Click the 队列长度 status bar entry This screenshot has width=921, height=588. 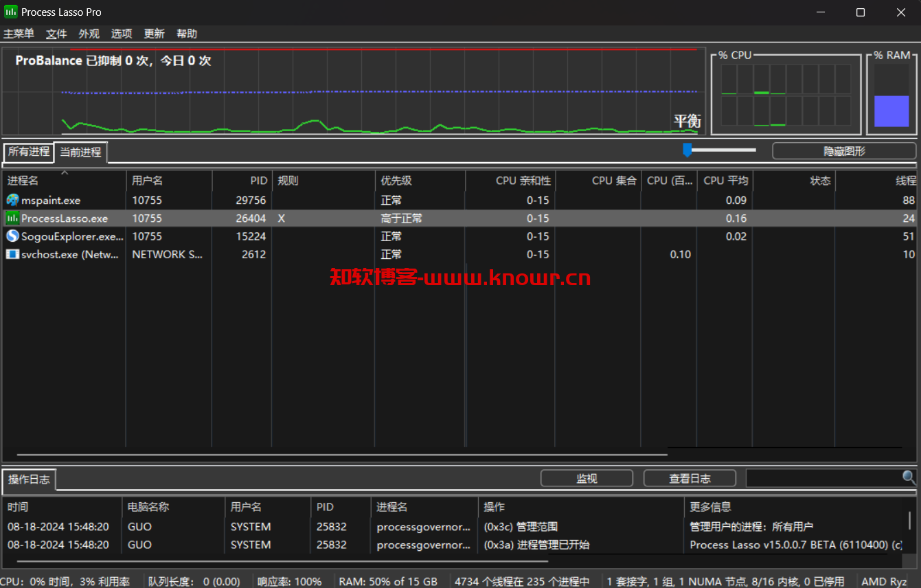click(194, 581)
